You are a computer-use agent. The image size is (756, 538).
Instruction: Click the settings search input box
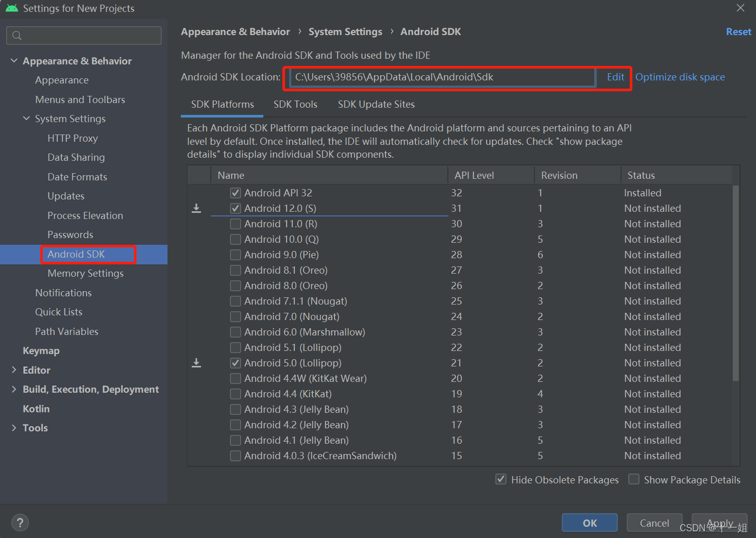point(84,36)
